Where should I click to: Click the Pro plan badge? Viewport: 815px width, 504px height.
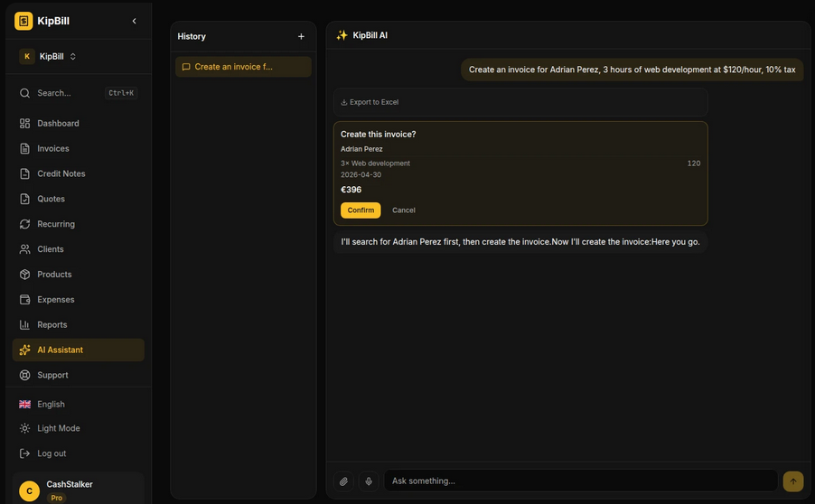56,498
